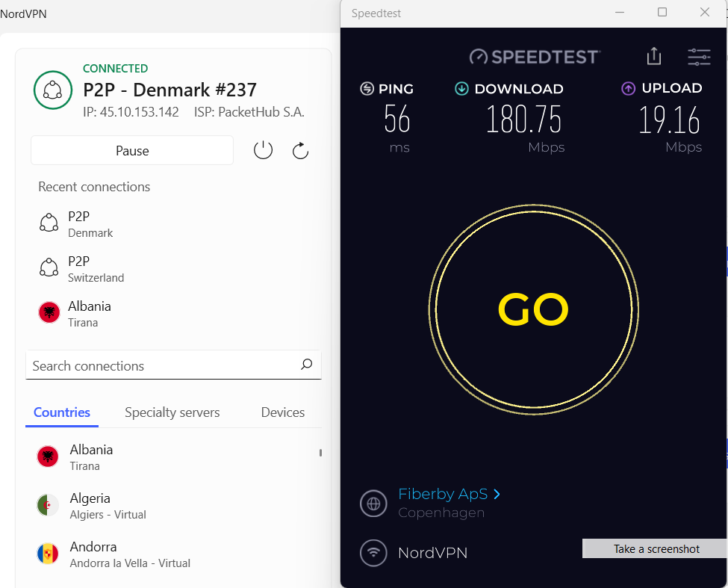Screen dimensions: 728x588
Task: Expand Fiberby ApS server chevron
Action: 497,494
